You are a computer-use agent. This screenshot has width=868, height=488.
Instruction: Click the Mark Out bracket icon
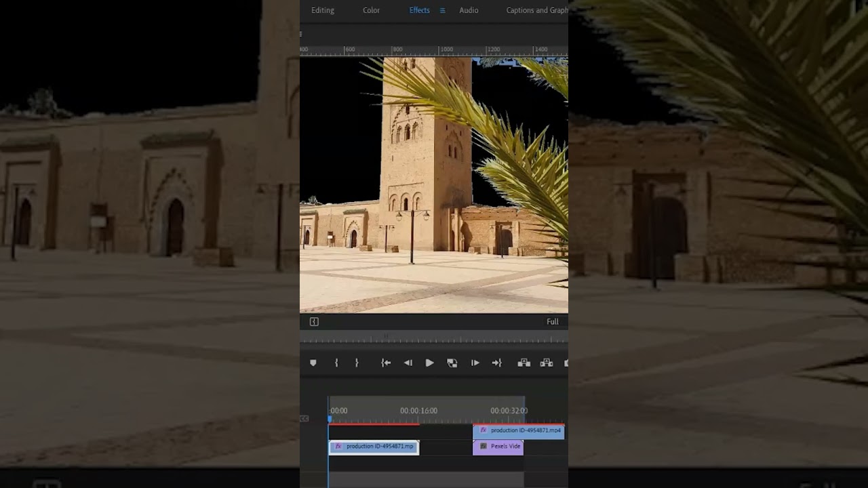point(357,363)
